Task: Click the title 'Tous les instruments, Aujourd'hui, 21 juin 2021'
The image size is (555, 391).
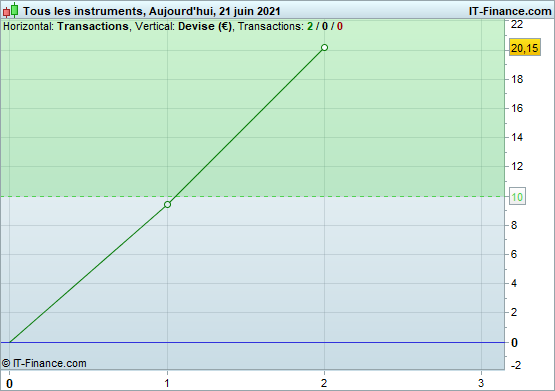Action: (151, 11)
